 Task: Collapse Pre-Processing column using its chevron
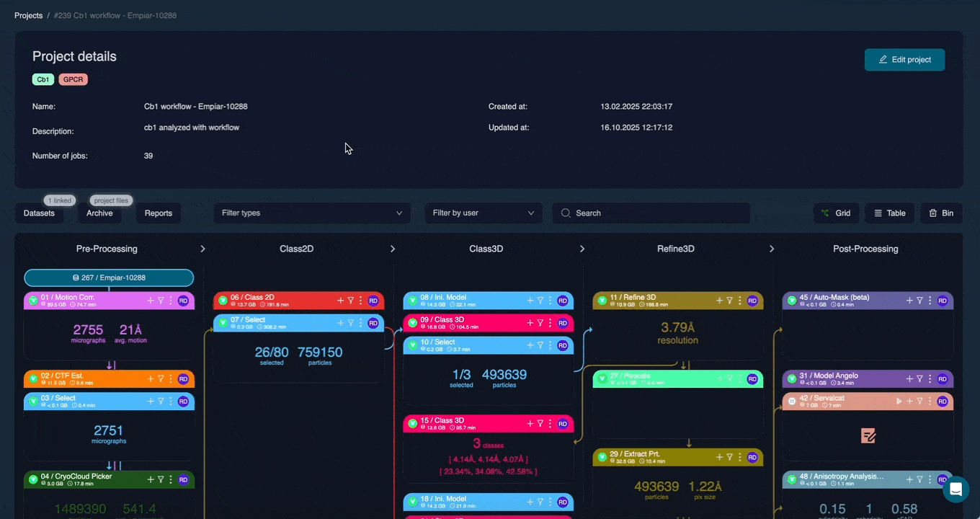(x=202, y=249)
